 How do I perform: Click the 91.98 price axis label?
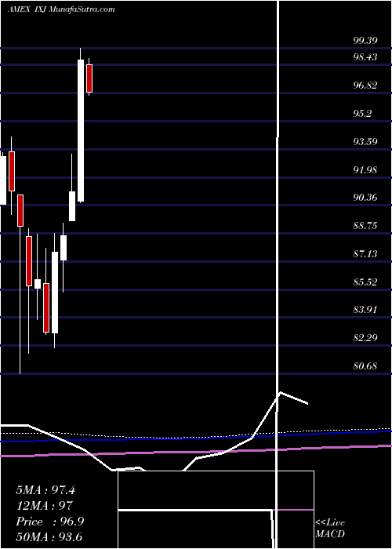coord(365,170)
